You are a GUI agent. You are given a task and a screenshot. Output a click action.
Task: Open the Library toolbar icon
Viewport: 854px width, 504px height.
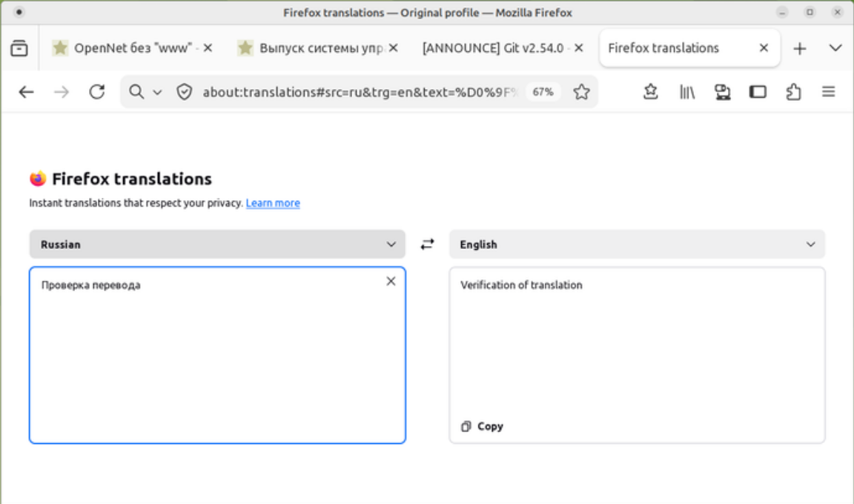686,91
